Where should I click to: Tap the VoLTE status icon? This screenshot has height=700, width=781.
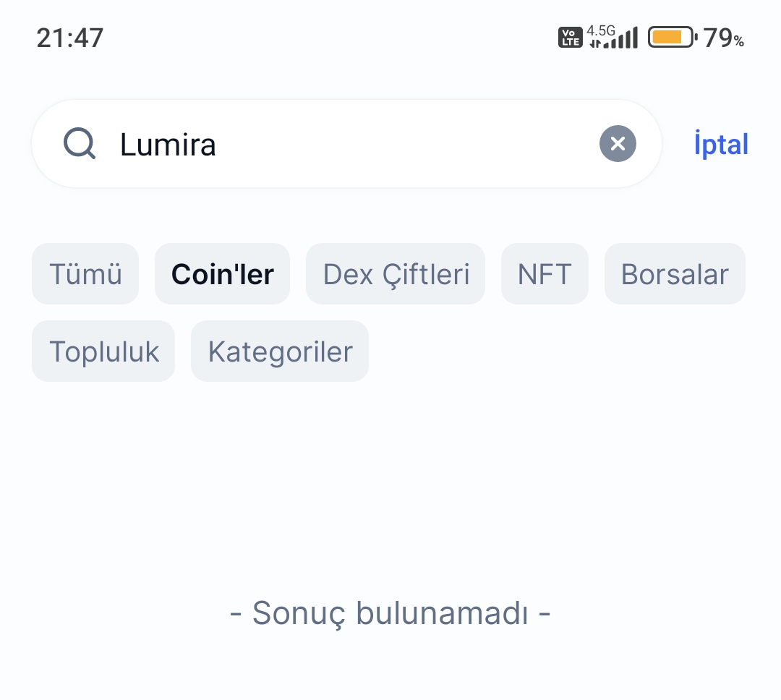[571, 38]
